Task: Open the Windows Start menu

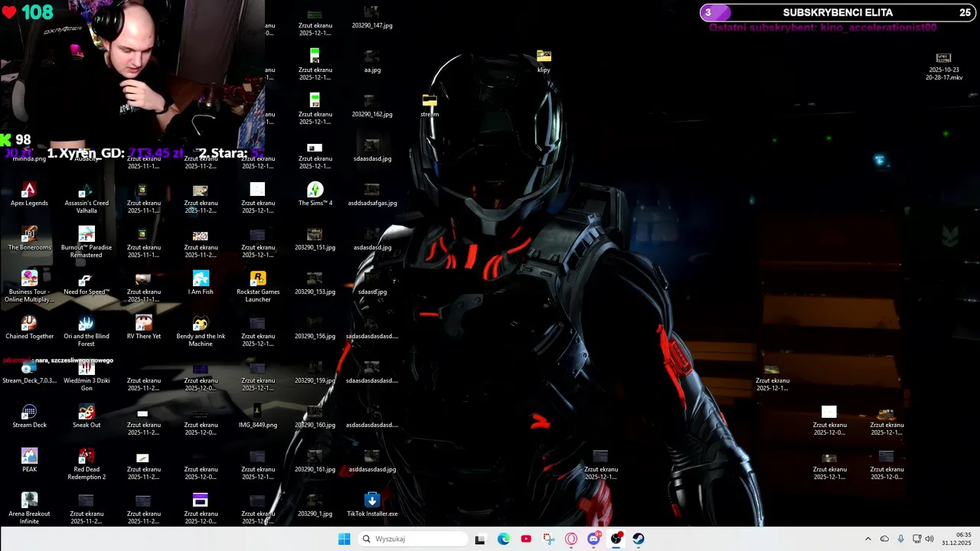Action: point(345,539)
